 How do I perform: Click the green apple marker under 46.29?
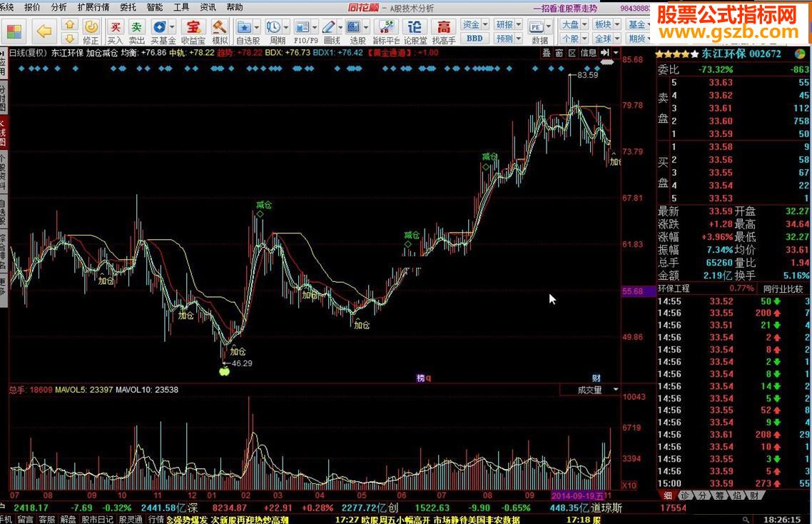coord(224,371)
